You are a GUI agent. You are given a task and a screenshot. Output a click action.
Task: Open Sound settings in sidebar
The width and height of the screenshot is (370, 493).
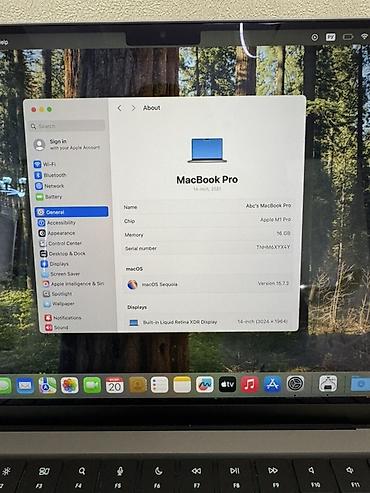click(57, 328)
